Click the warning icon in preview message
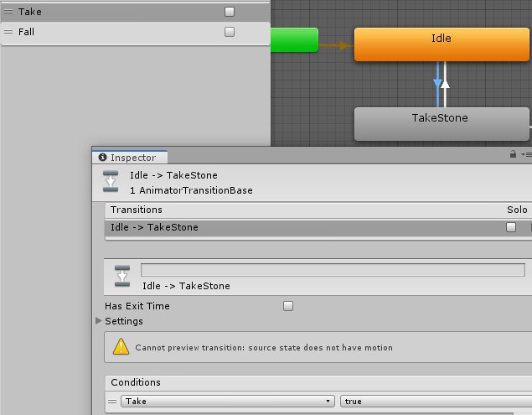532x415 pixels. [x=121, y=347]
